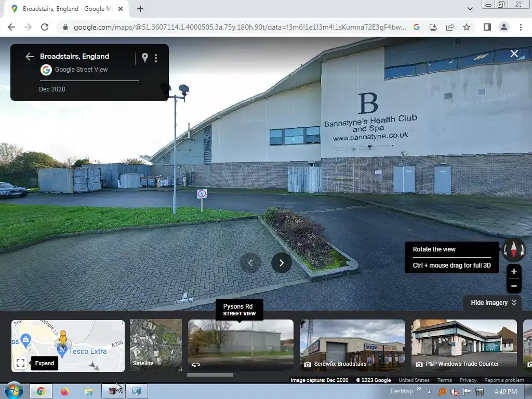Click the muted volume tray icon
532x399 pixels.
[454, 392]
